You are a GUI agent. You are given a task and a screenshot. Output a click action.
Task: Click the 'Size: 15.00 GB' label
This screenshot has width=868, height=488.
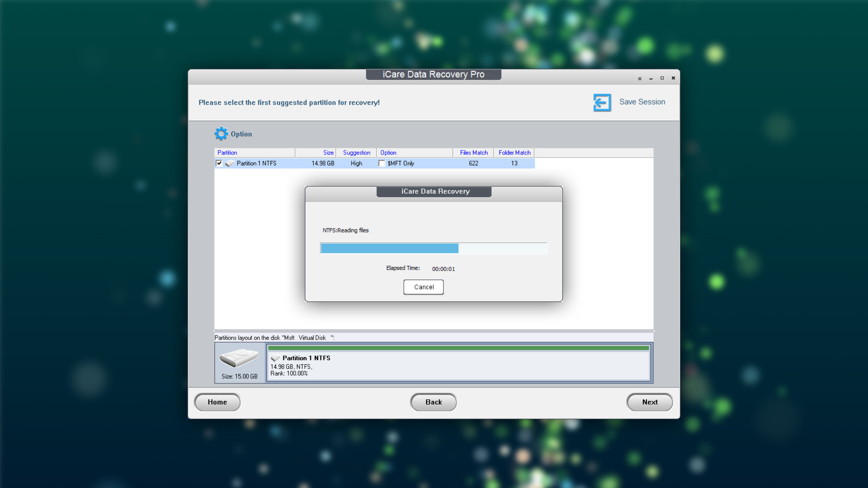coord(239,376)
